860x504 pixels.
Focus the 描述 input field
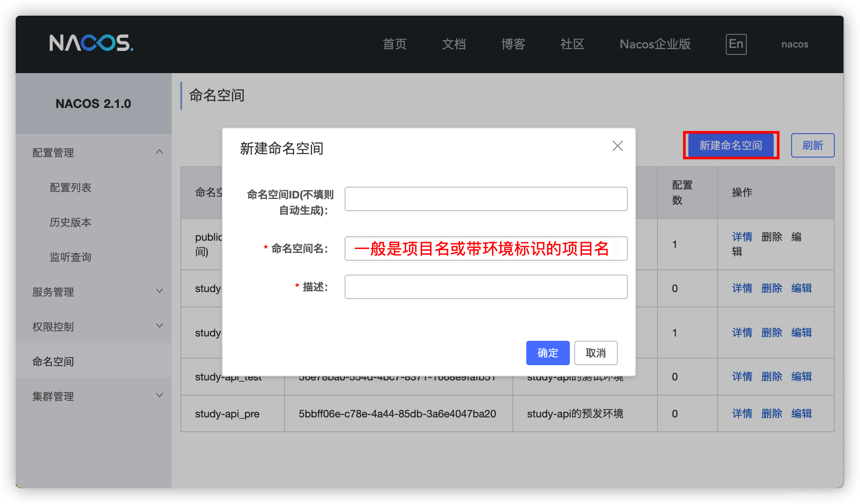tap(486, 287)
